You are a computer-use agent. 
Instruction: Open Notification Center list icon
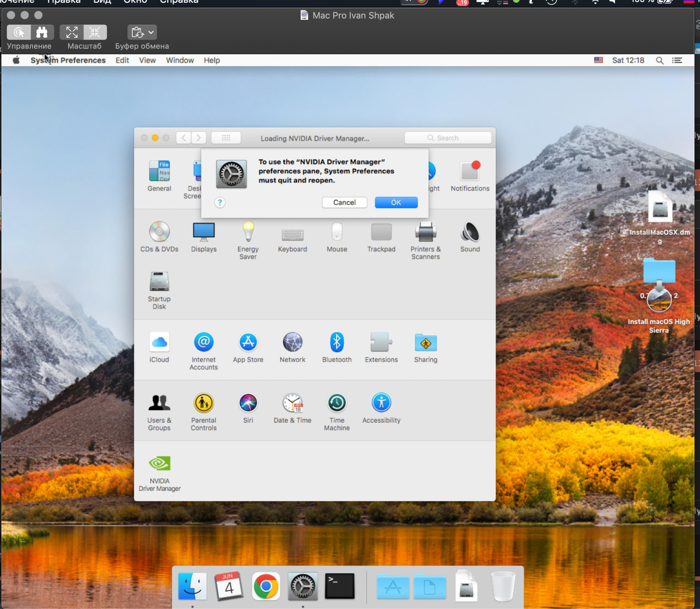point(677,60)
